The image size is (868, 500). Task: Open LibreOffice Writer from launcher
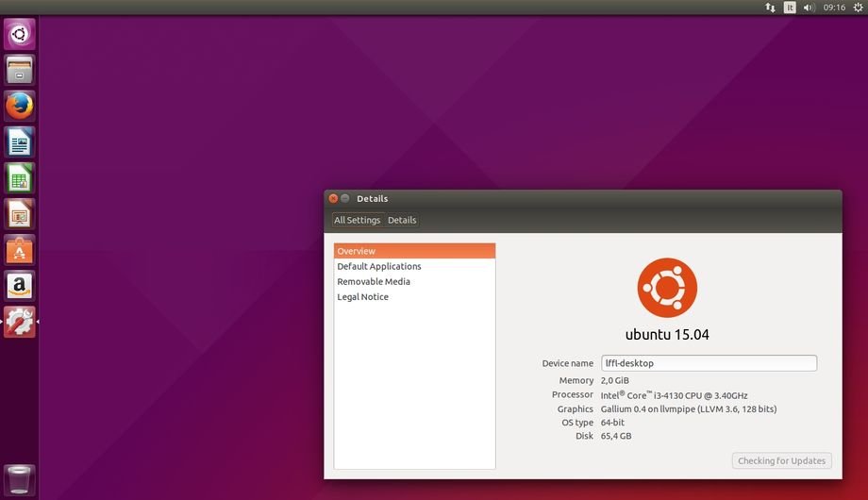pos(20,142)
